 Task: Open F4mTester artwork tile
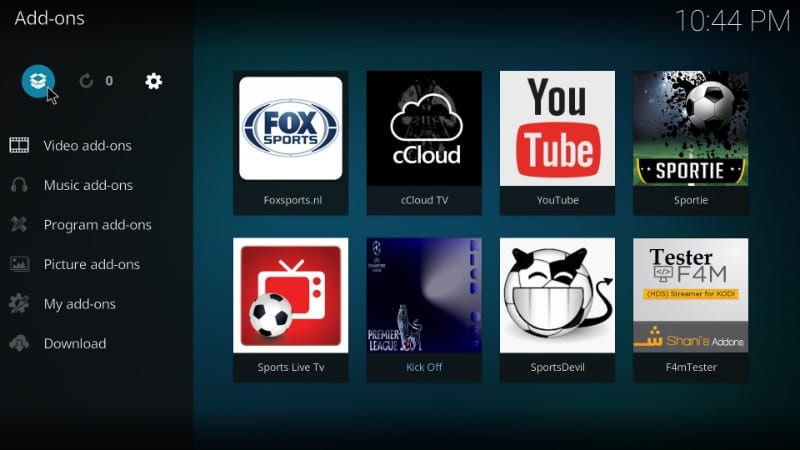point(691,295)
